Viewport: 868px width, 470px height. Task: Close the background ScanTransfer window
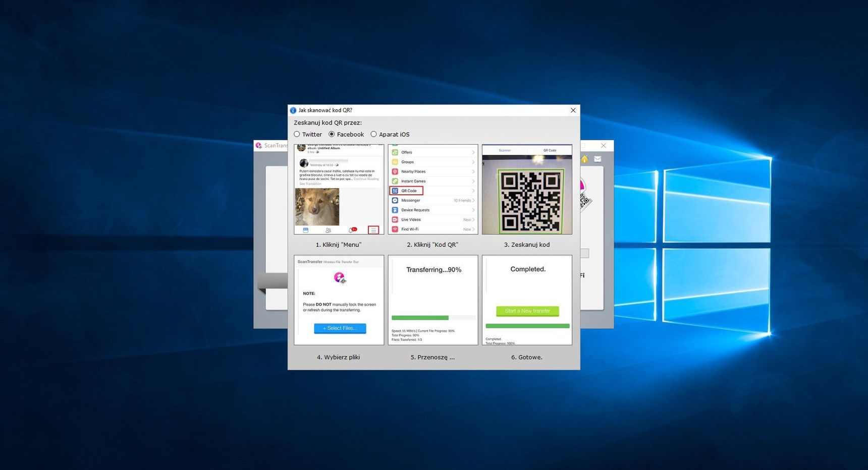click(603, 145)
